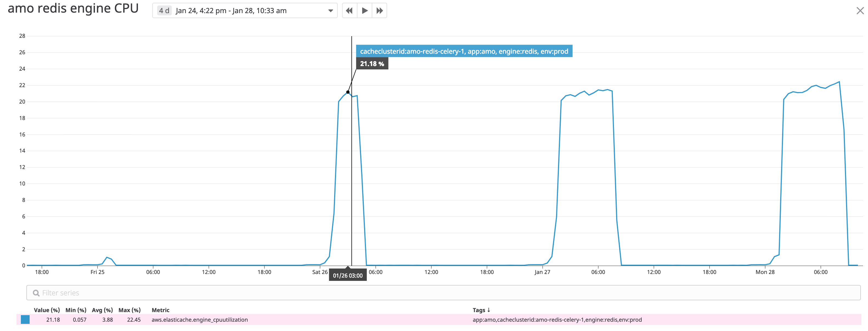Click the 4 d range badge

(x=164, y=11)
